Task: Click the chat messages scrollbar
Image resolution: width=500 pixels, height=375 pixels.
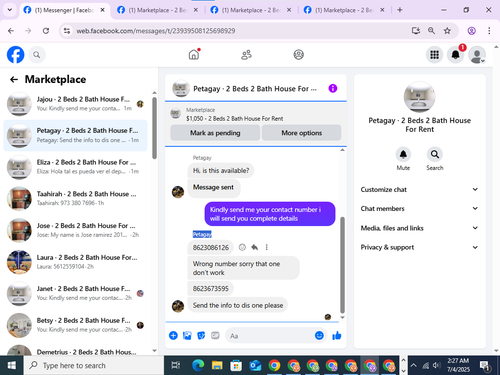Action: (342, 265)
